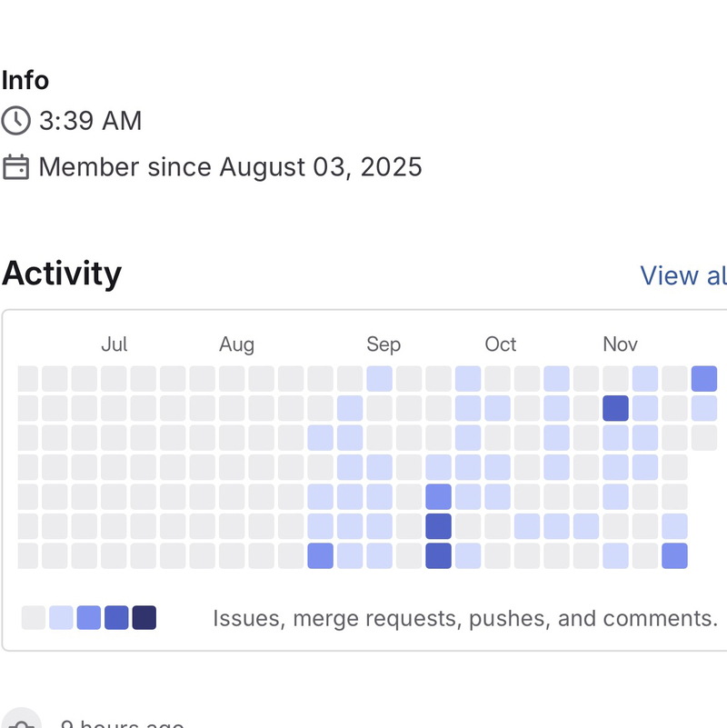
Task: Click the top-left cell of the activity calendar
Action: [28, 379]
